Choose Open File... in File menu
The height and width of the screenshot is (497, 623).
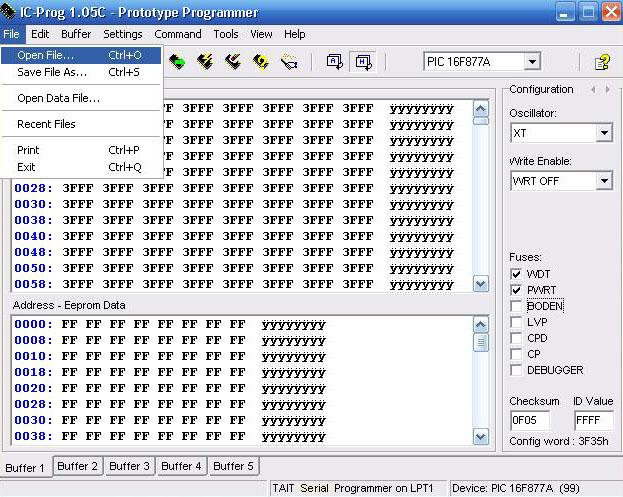(x=81, y=55)
